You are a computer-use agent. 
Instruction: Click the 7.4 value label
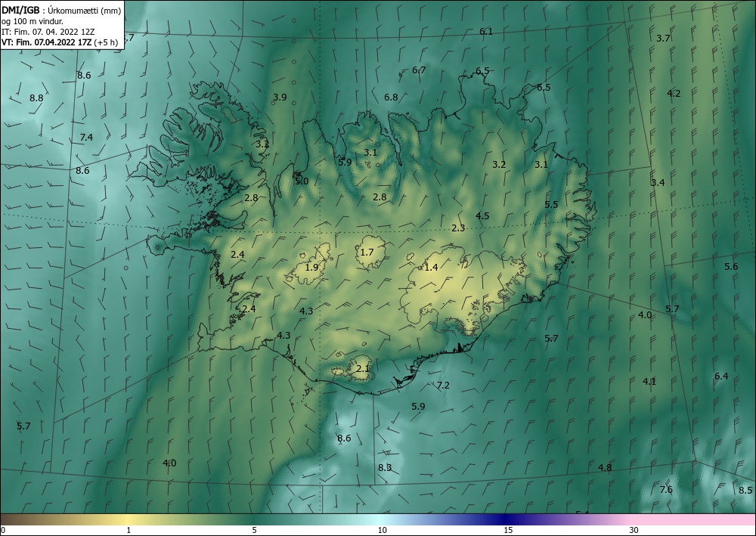(86, 138)
